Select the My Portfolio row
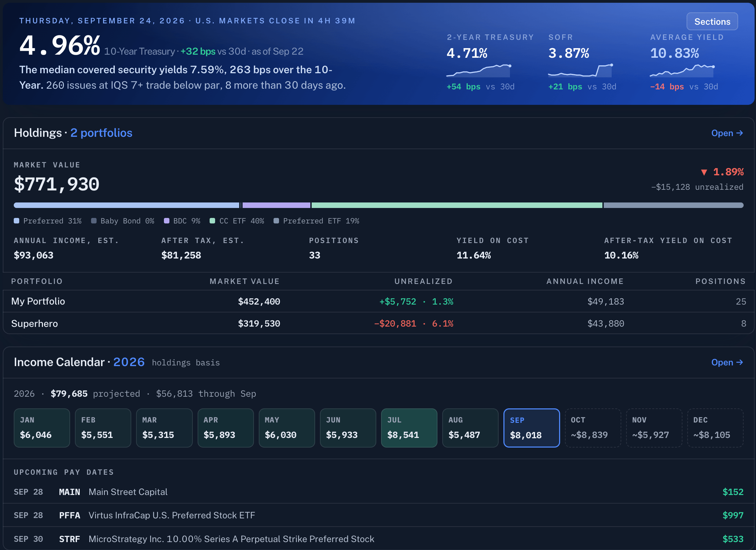The height and width of the screenshot is (550, 756). (x=378, y=301)
